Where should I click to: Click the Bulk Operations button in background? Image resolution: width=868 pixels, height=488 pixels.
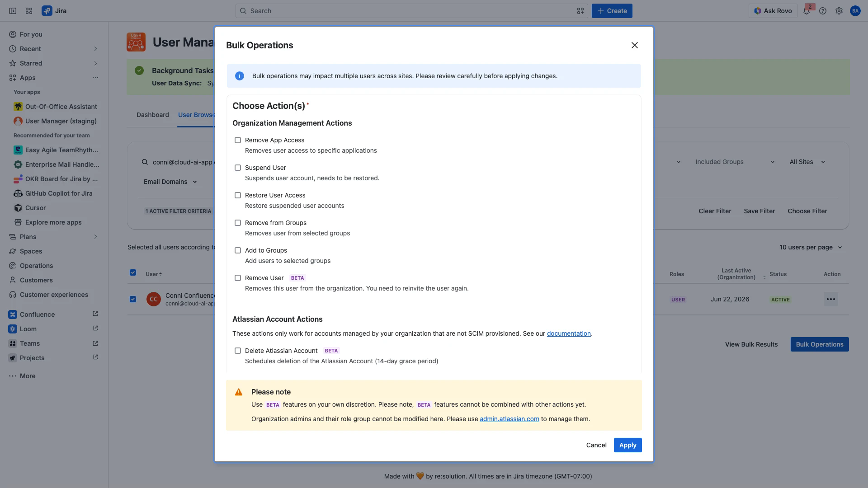pyautogui.click(x=820, y=344)
